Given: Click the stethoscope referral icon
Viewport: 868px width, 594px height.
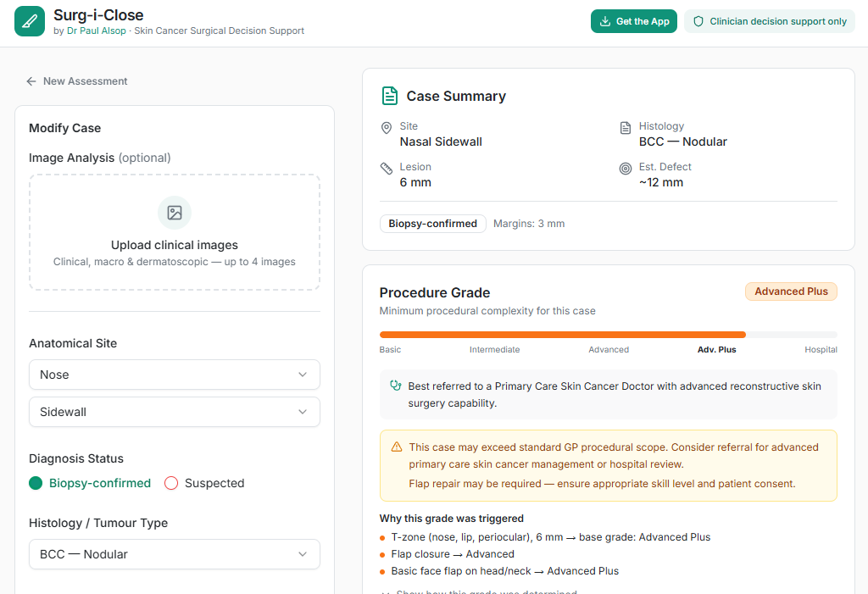Looking at the screenshot, I should pos(395,386).
